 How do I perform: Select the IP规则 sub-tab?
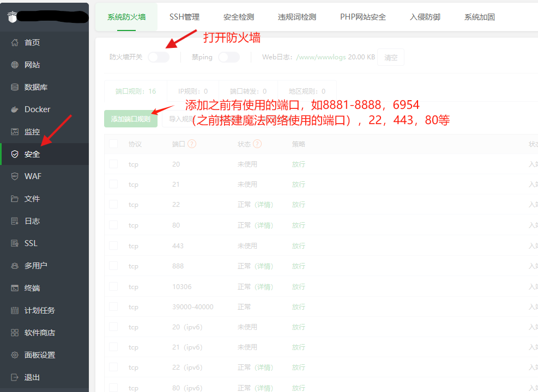192,91
